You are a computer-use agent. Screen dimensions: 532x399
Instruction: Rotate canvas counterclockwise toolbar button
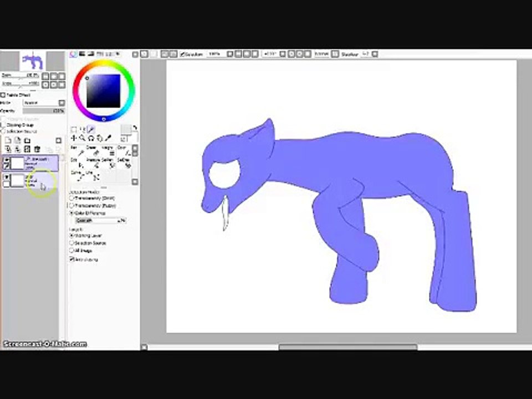(291, 54)
